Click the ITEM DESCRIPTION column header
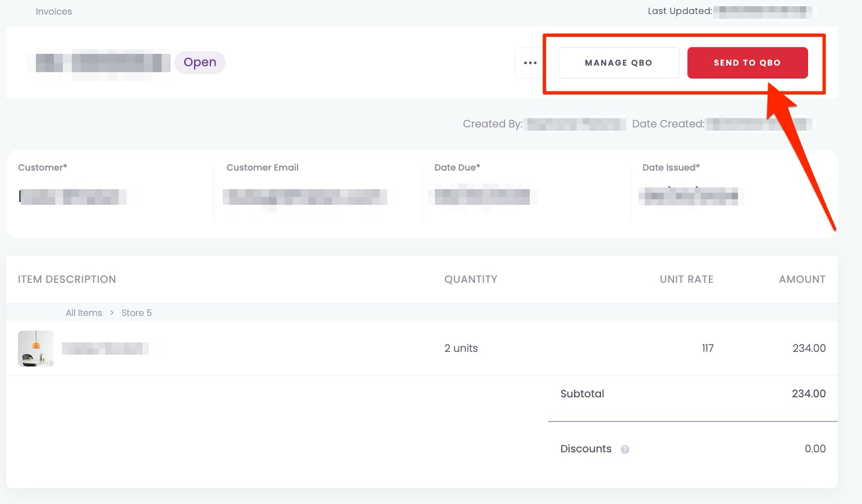Screen dimensions: 862x504 click(67, 279)
